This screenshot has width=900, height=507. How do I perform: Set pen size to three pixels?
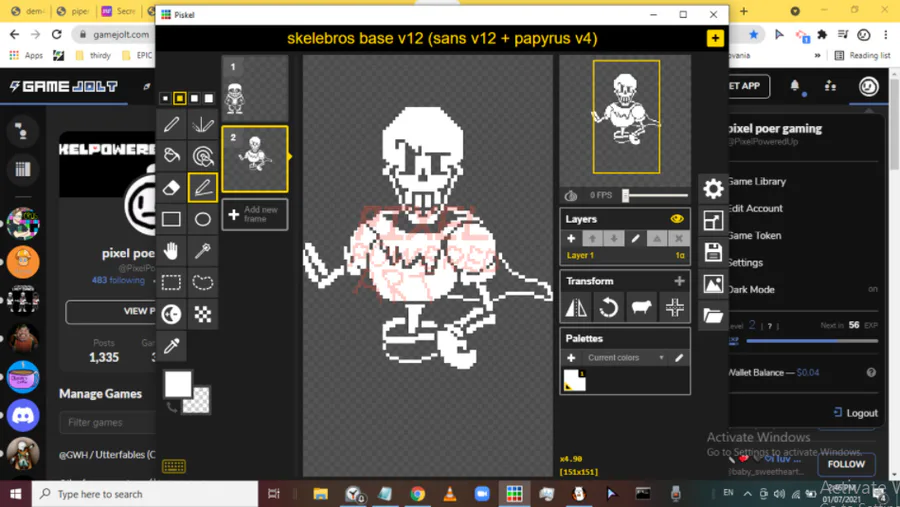[194, 99]
